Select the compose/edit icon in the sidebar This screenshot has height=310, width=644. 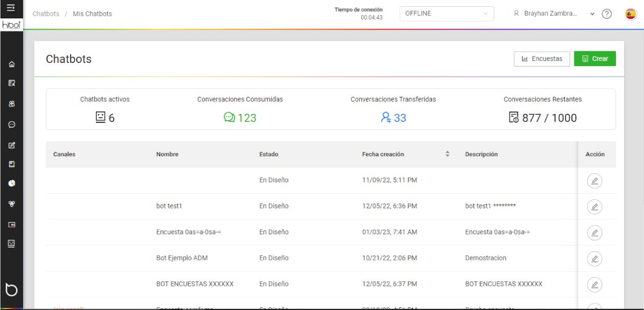11,144
